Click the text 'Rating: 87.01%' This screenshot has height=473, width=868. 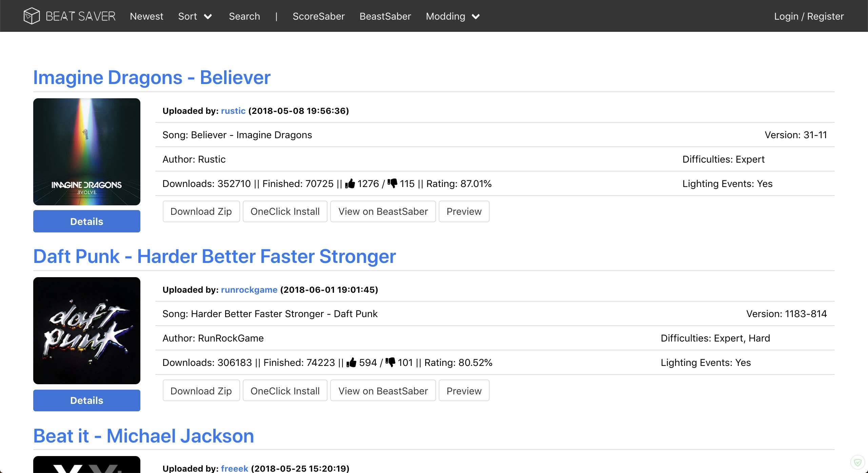[459, 184]
